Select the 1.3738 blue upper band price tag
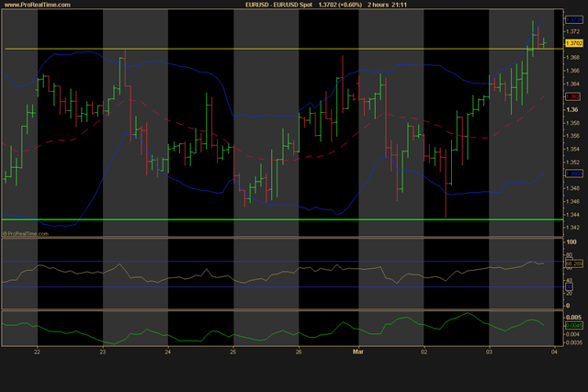The width and height of the screenshot is (588, 392). (x=573, y=19)
